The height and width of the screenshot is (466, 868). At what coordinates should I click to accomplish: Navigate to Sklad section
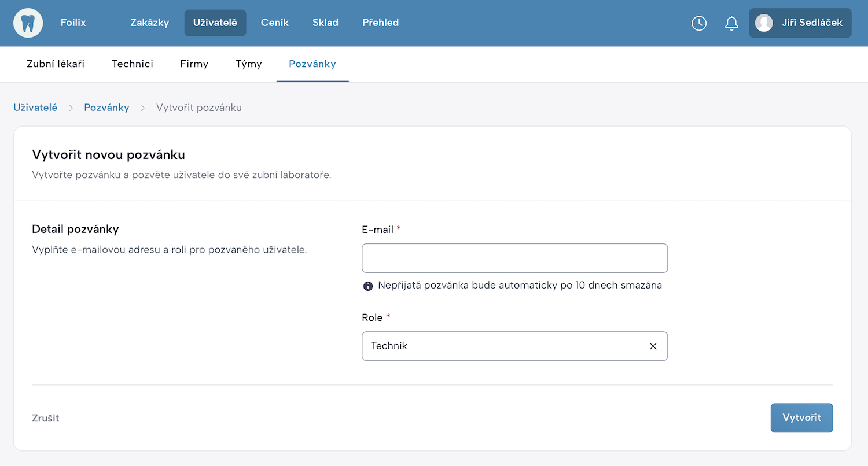click(x=325, y=23)
